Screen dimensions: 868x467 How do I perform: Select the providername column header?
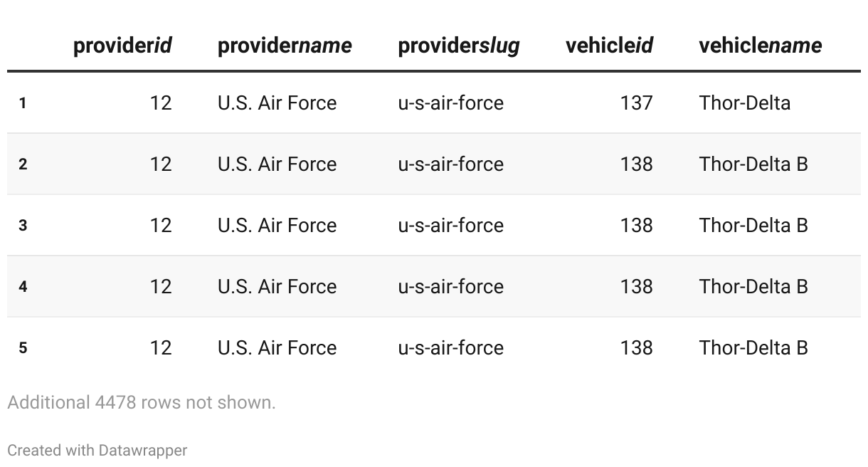pos(285,46)
